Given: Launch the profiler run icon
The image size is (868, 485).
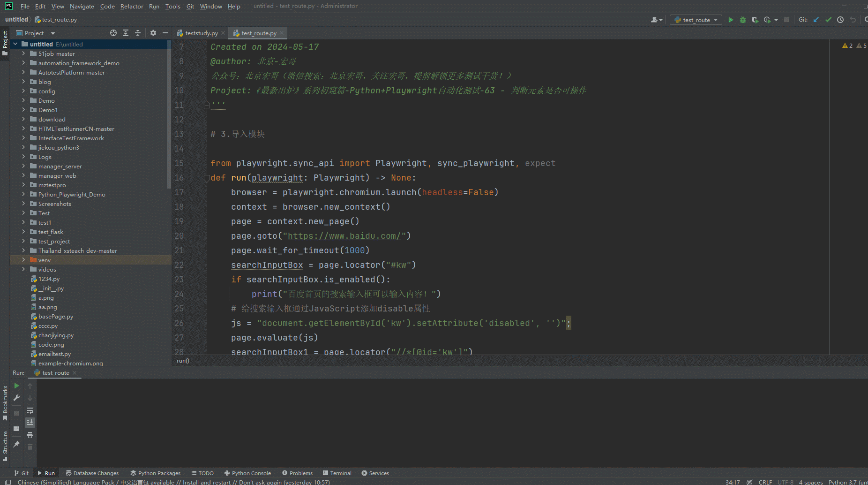Looking at the screenshot, I should click(767, 20).
